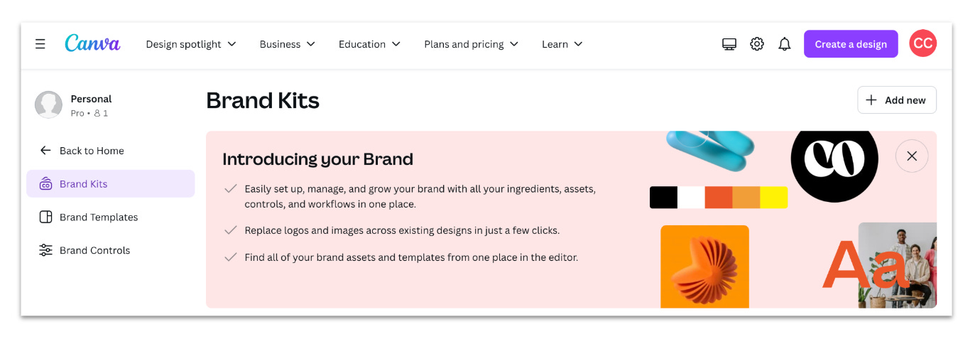This screenshot has height=344, width=980.
Task: Click the orange 3D shape thumbnail
Action: (704, 267)
